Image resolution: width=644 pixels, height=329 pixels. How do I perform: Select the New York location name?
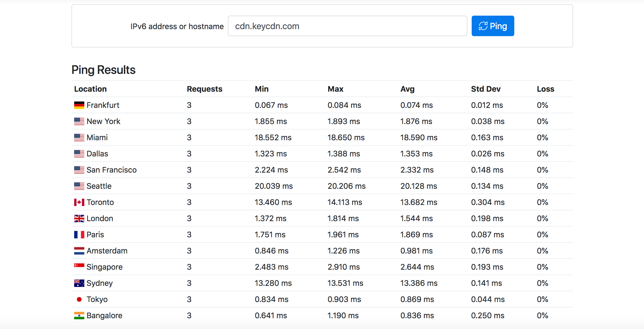[104, 121]
